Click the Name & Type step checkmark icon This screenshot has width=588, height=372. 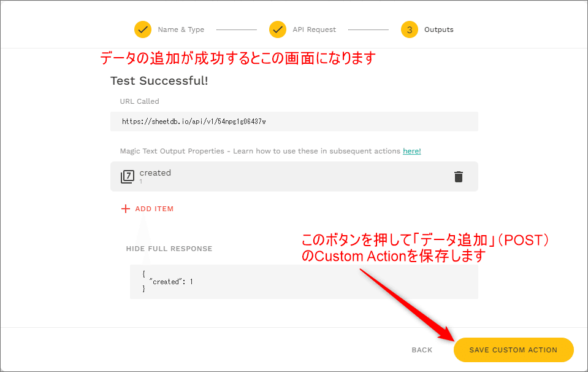click(x=143, y=29)
